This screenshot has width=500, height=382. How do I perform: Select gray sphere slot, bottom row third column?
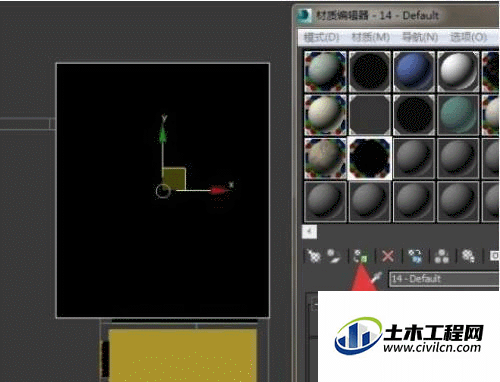pos(414,201)
